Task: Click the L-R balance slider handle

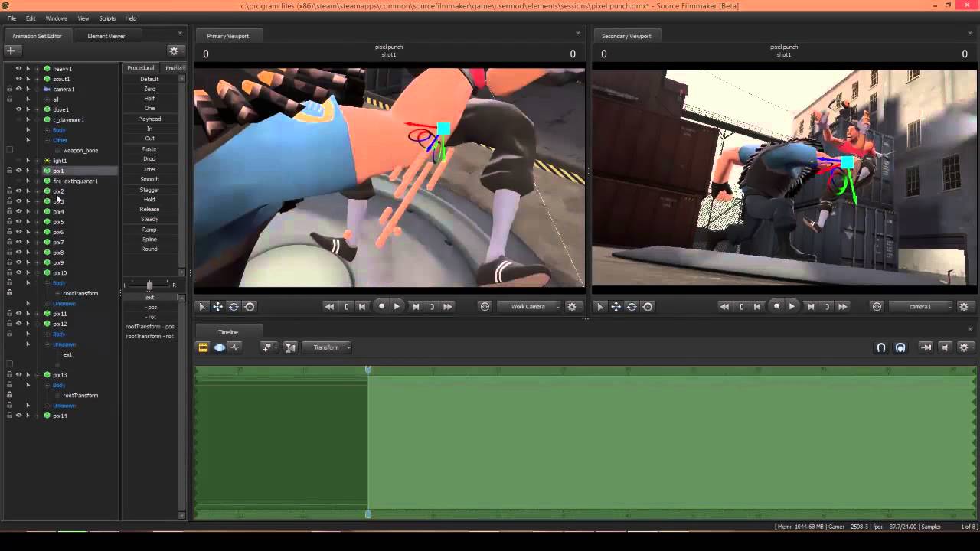Action: coord(150,285)
